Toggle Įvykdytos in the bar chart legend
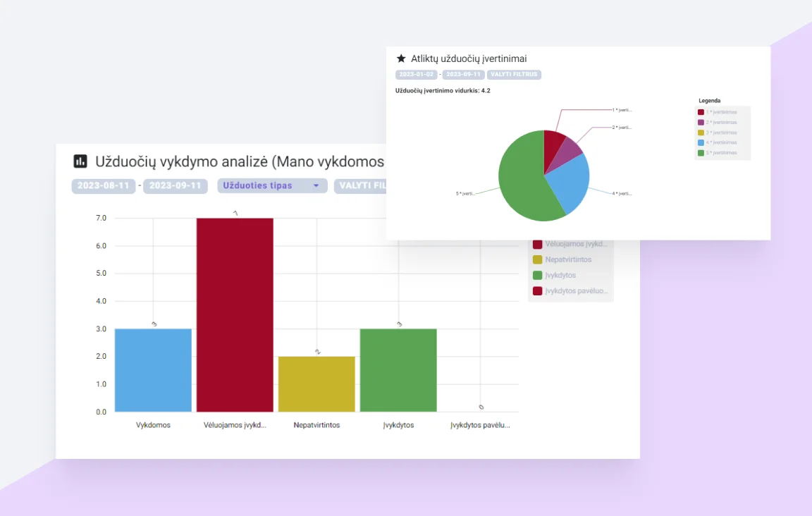Viewport: 812px width, 516px height. 560,275
